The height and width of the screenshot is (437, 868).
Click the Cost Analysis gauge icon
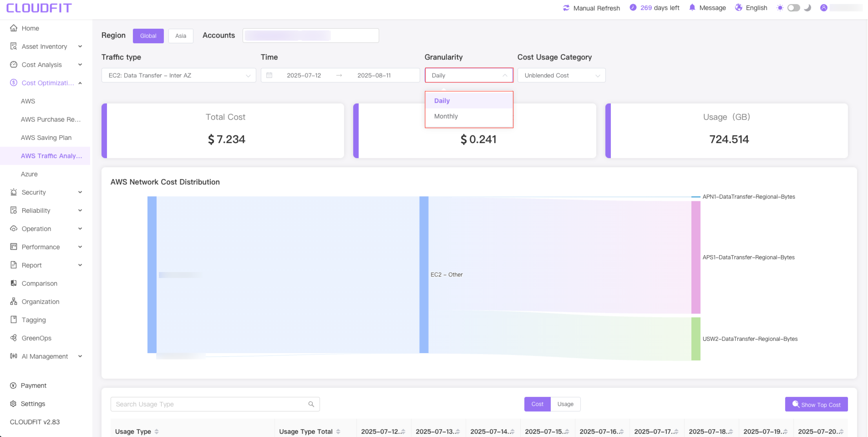pyautogui.click(x=14, y=64)
